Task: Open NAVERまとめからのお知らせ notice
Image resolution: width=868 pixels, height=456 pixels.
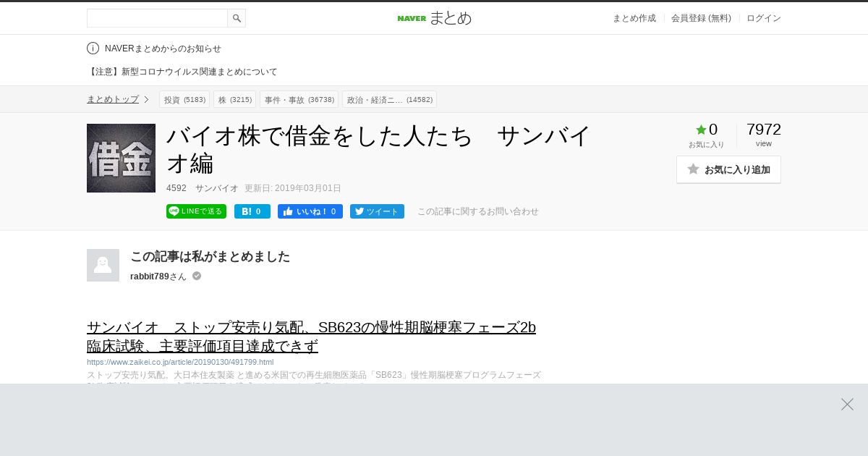Action: (x=163, y=48)
